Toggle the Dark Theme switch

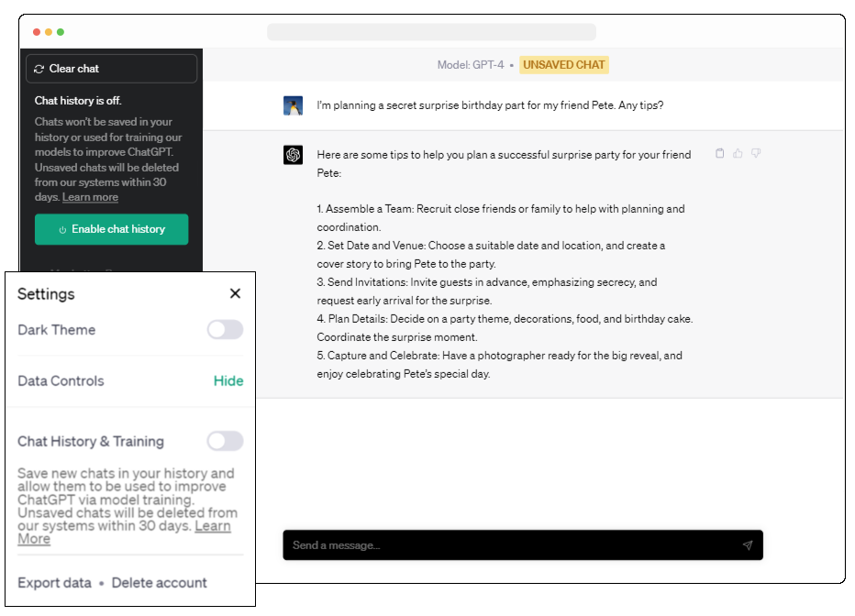click(x=225, y=329)
